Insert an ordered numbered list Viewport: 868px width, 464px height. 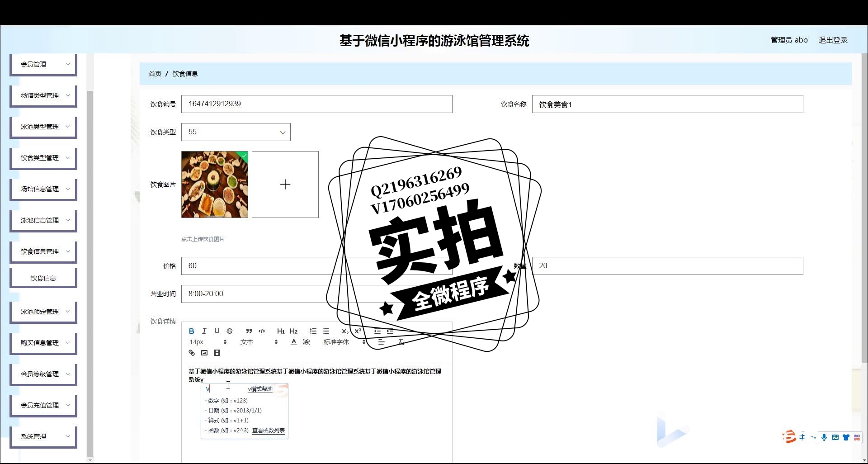313,331
